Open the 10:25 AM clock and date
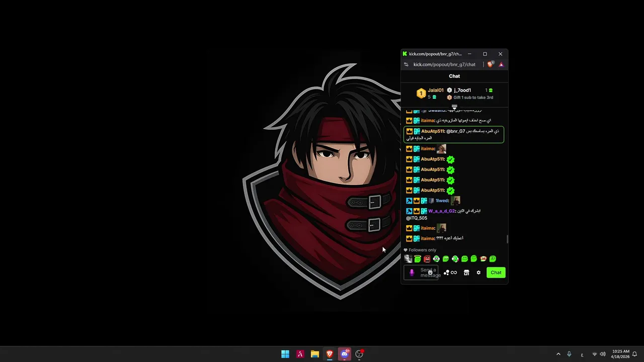The image size is (644, 362). 621,354
